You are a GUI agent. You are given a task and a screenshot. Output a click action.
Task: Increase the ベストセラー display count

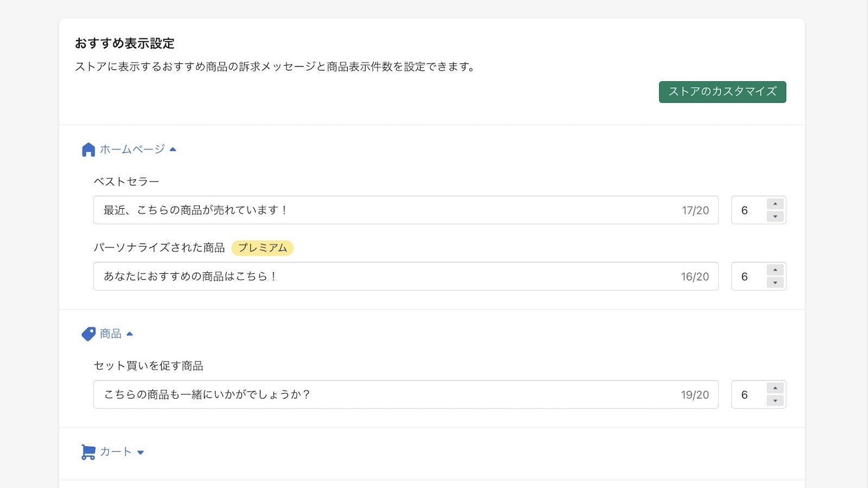(776, 204)
